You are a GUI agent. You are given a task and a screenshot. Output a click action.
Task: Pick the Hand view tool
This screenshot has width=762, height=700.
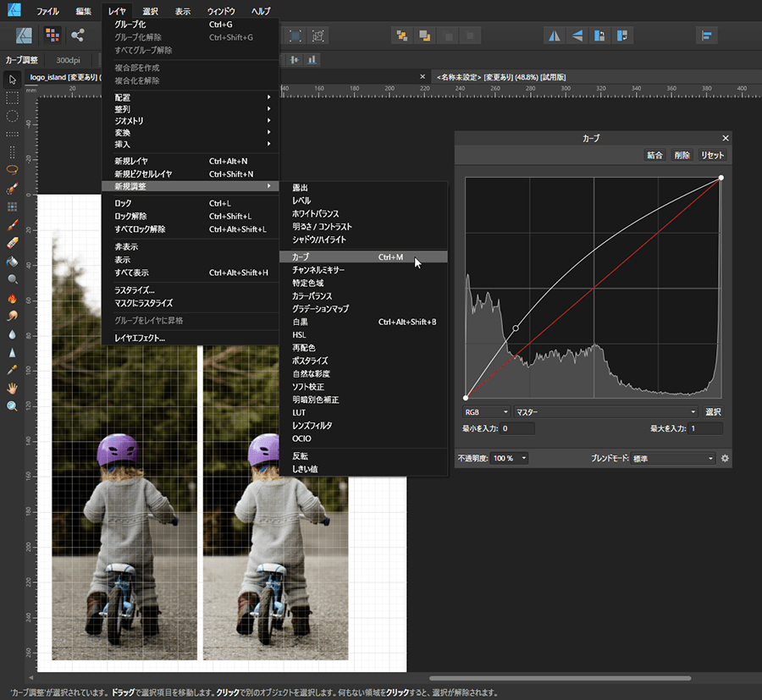pos(12,389)
